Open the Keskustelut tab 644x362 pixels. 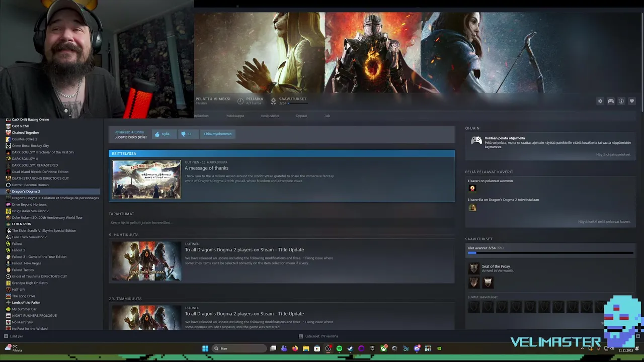[x=270, y=116]
